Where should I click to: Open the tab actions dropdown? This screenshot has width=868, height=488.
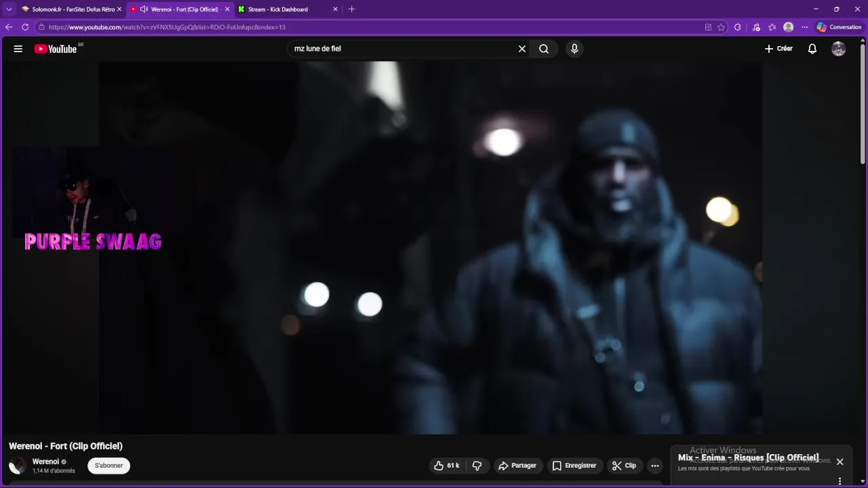pyautogui.click(x=9, y=9)
